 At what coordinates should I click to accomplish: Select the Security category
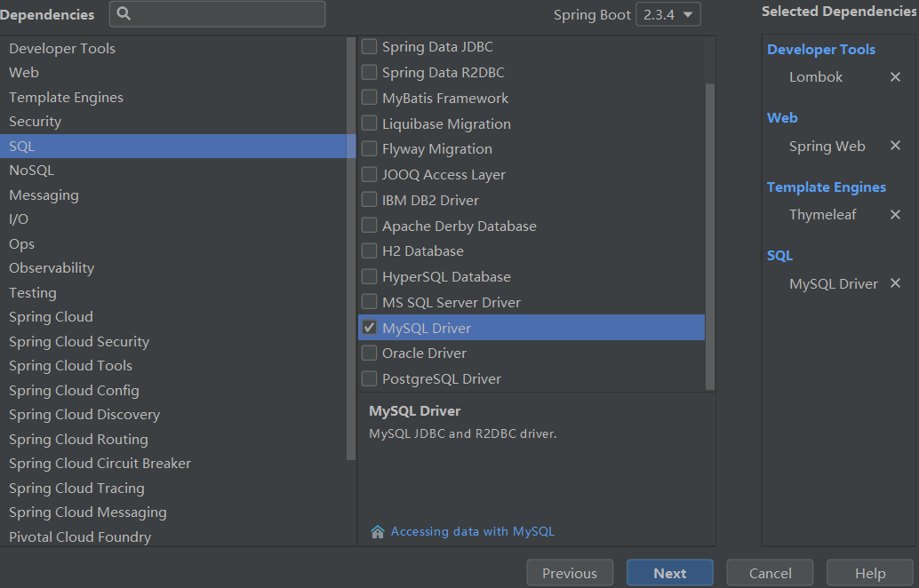[173, 121]
